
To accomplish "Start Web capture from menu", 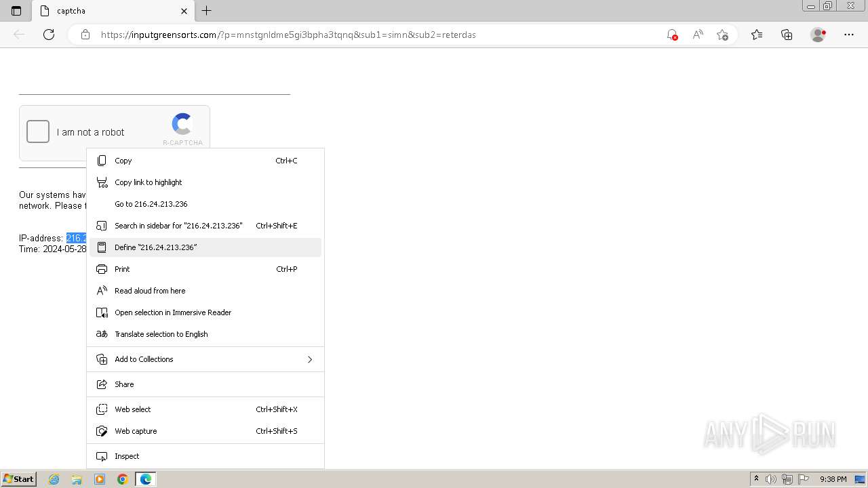I will pos(205,431).
